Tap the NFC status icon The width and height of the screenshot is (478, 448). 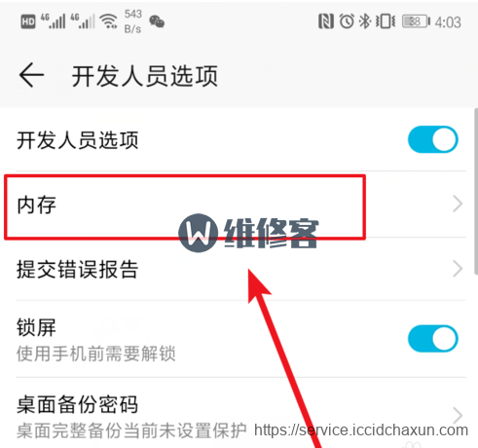326,21
